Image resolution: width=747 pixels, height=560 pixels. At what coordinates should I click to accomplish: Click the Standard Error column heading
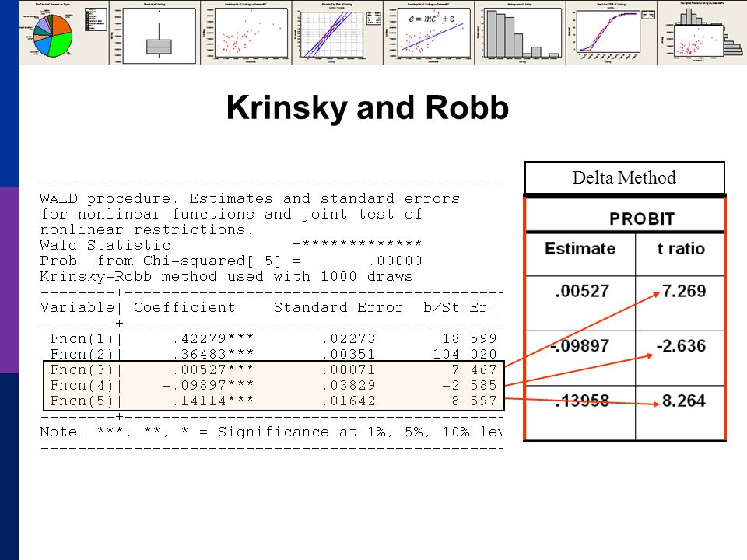coord(338,308)
